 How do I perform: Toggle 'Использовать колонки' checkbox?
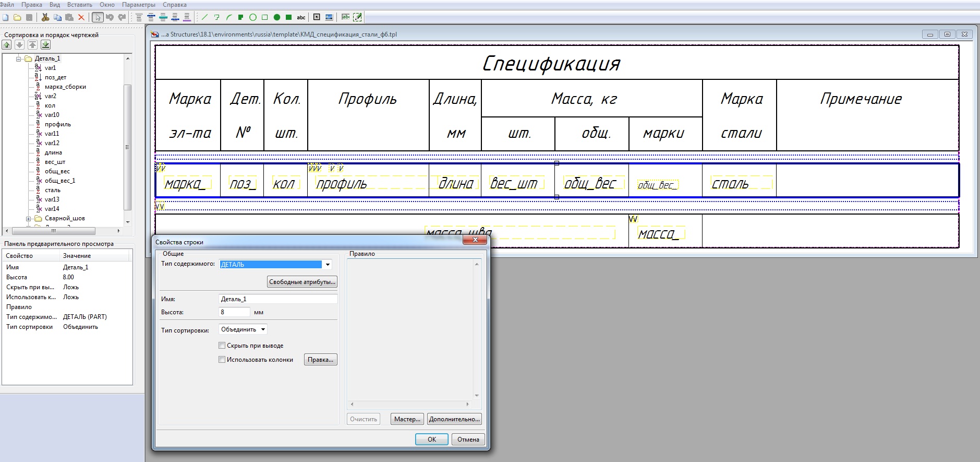222,360
